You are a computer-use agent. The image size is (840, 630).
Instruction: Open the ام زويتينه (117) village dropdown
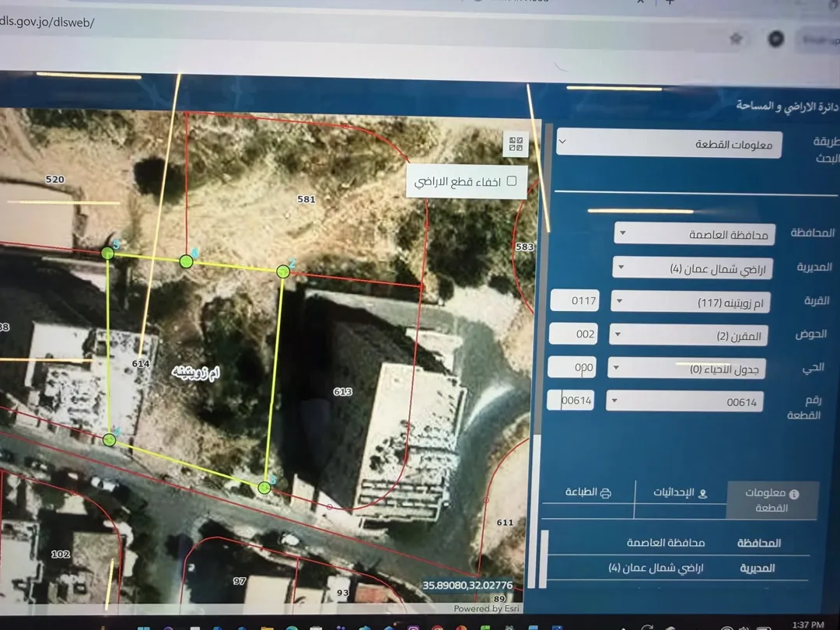691,302
